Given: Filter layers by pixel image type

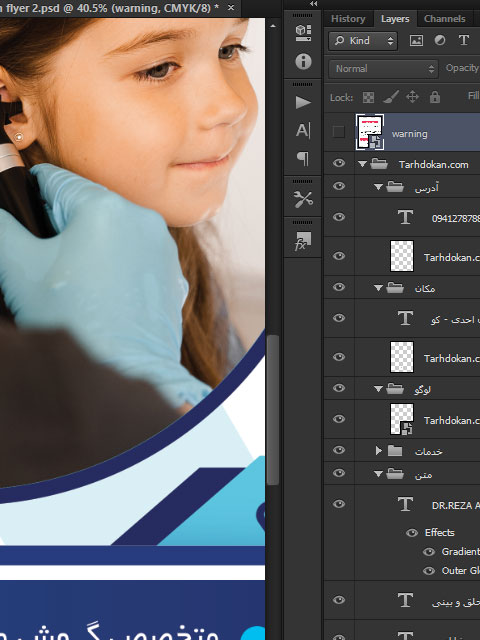Looking at the screenshot, I should 416,40.
